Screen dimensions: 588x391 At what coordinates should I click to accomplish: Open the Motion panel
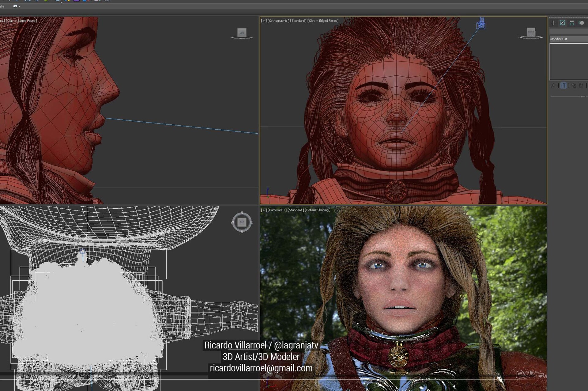(582, 23)
